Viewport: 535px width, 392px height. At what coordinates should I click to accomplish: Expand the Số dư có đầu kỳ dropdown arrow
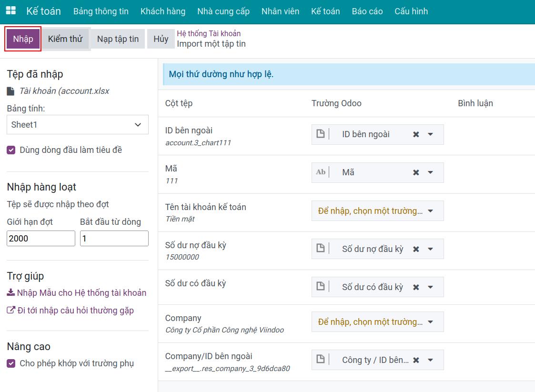click(x=431, y=287)
